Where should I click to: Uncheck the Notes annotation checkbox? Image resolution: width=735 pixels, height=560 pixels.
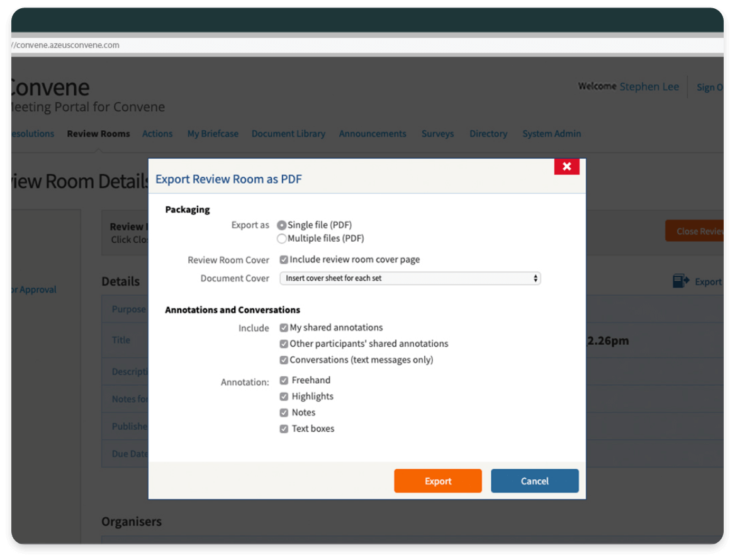(x=284, y=413)
